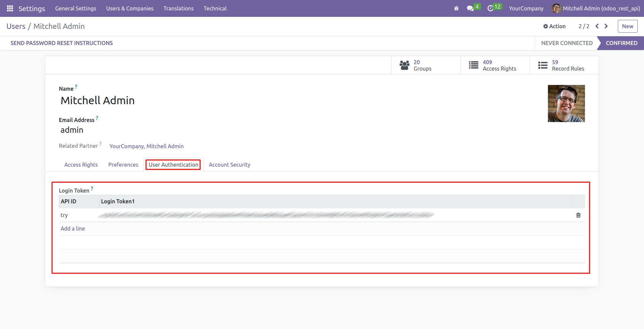644x329 pixels.
Task: Set status to Never Connected
Action: coord(566,43)
